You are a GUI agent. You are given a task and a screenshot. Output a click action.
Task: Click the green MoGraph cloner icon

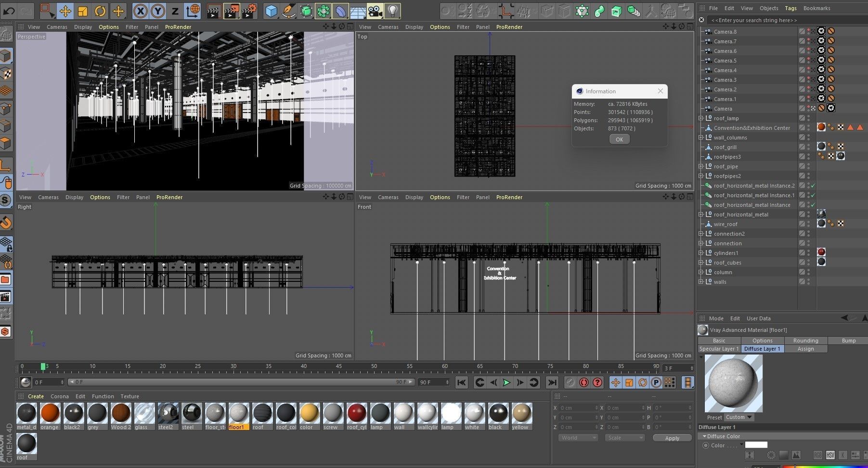tap(324, 11)
